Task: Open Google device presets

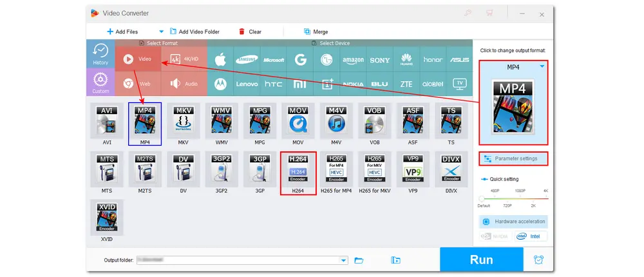Action: pyautogui.click(x=300, y=60)
